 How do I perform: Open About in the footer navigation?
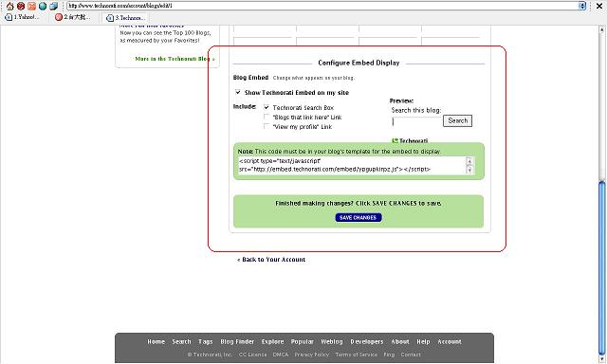pos(400,341)
